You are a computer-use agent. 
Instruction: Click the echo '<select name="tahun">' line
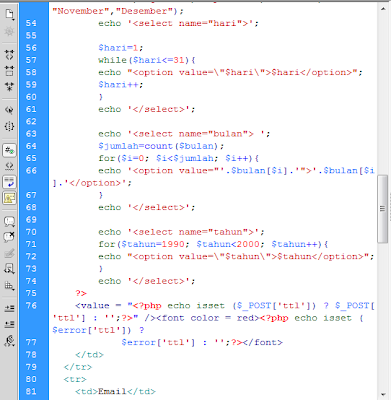pos(181,232)
